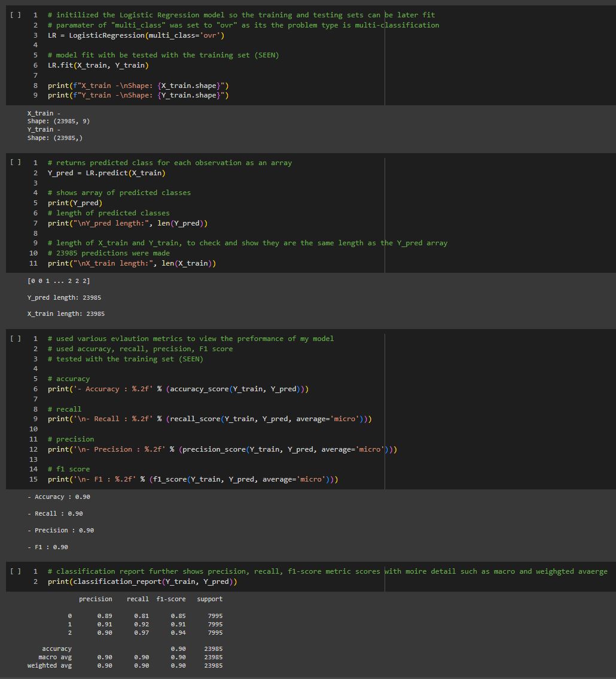Click the recall_score print code line

[x=210, y=419]
